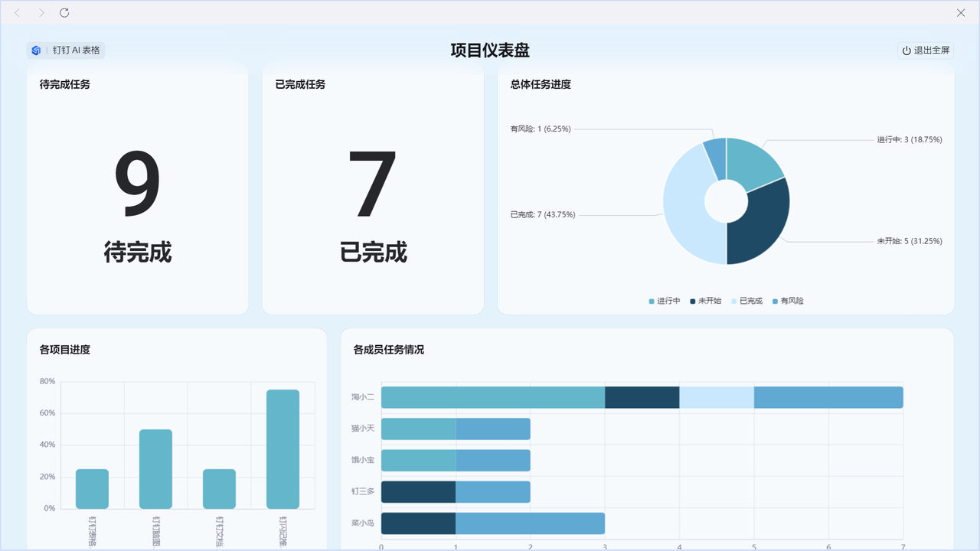Close the dashboard window
Image resolution: width=980 pixels, height=551 pixels.
961,13
